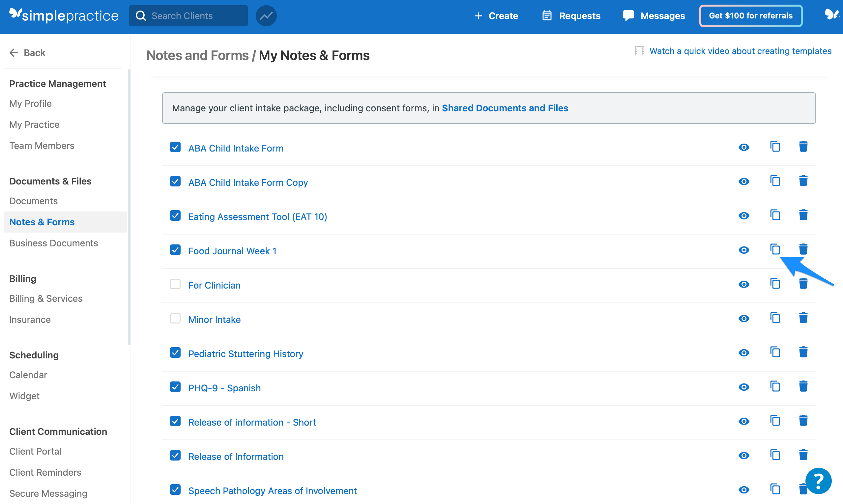Preview PHQ-9 - Spanish form
843x504 pixels.
pos(743,387)
